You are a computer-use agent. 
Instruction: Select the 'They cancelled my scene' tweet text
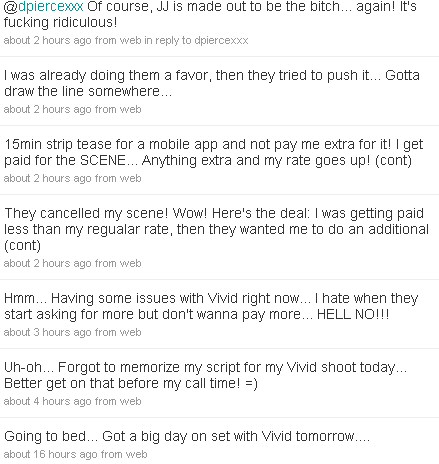coord(216,229)
